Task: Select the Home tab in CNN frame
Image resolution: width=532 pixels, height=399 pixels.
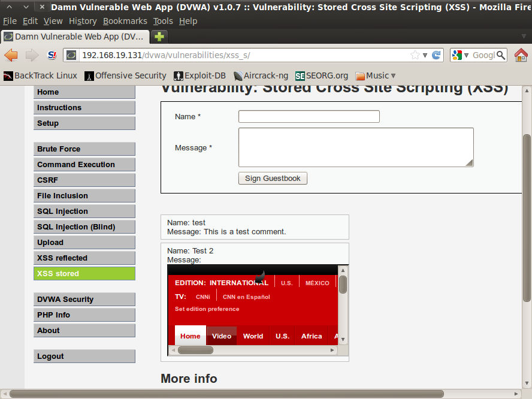Action: (x=191, y=335)
